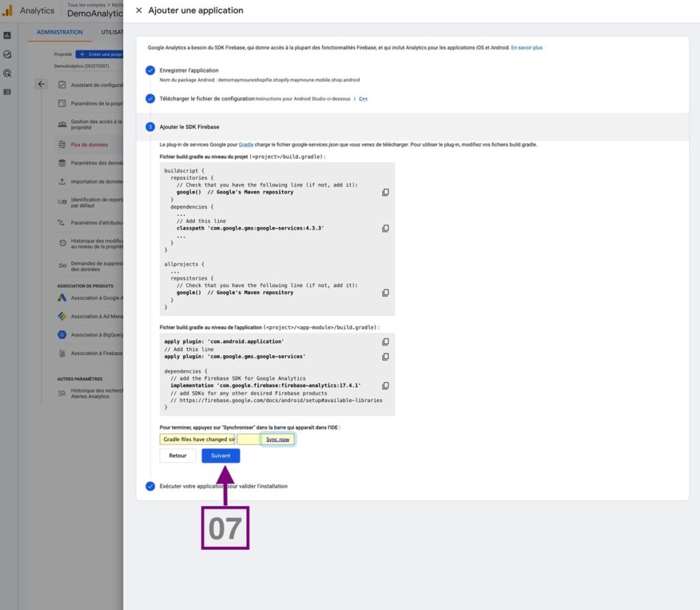700x610 pixels.
Task: Close the Ajouter une application panel
Action: [x=139, y=10]
